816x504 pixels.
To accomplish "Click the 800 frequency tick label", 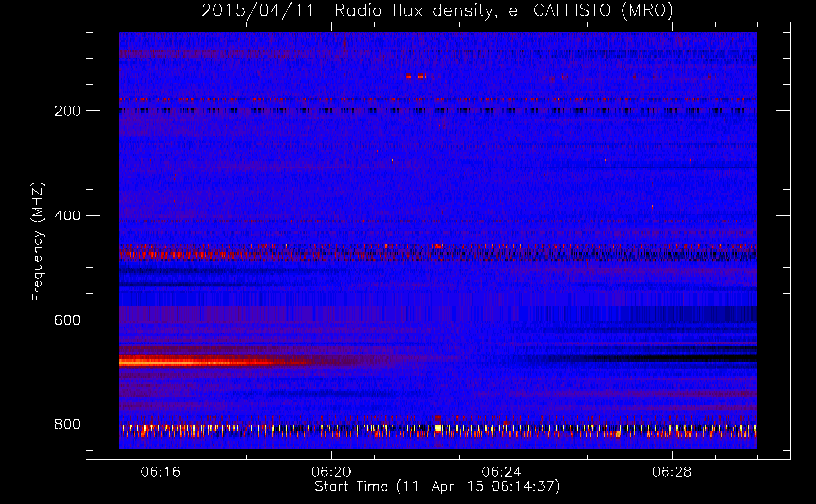I will [x=68, y=425].
